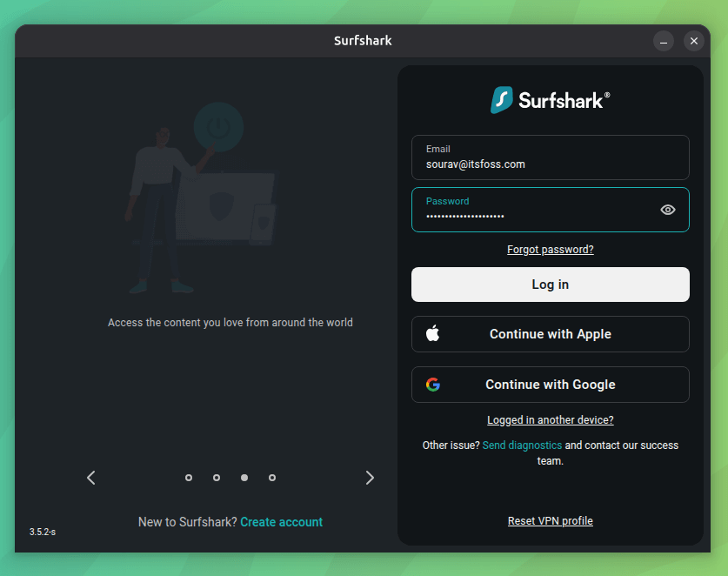Click the power button illustration

click(218, 127)
